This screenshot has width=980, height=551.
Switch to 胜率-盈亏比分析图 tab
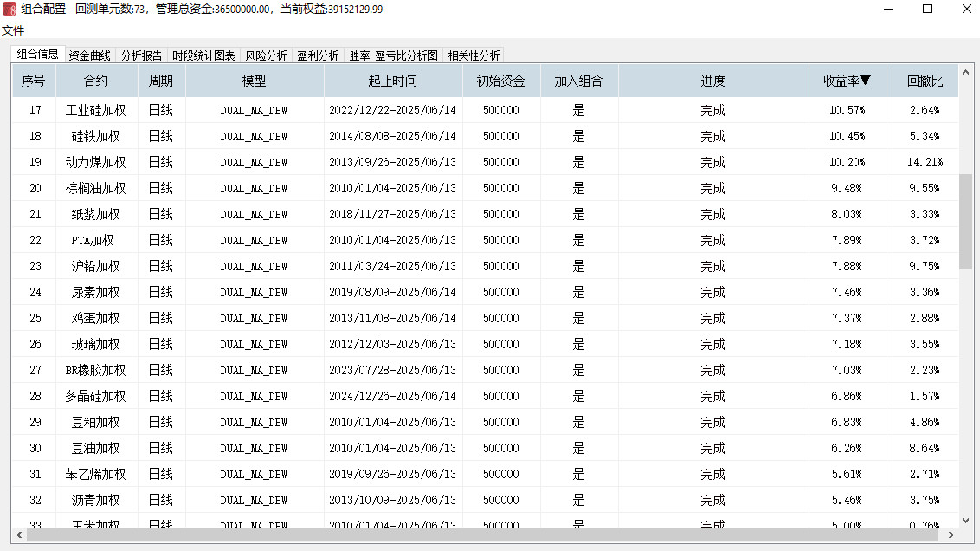pos(394,55)
